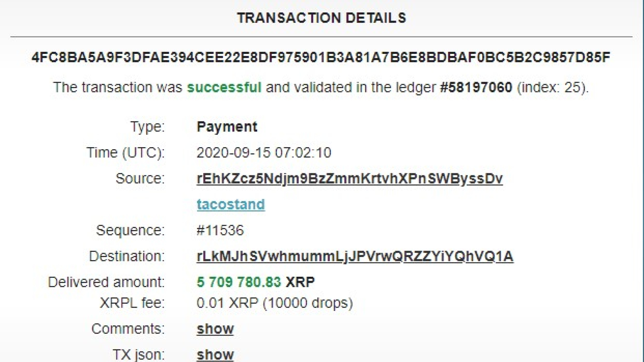Click the Source field label
Screen dimensions: 644x362
pyautogui.click(x=140, y=178)
